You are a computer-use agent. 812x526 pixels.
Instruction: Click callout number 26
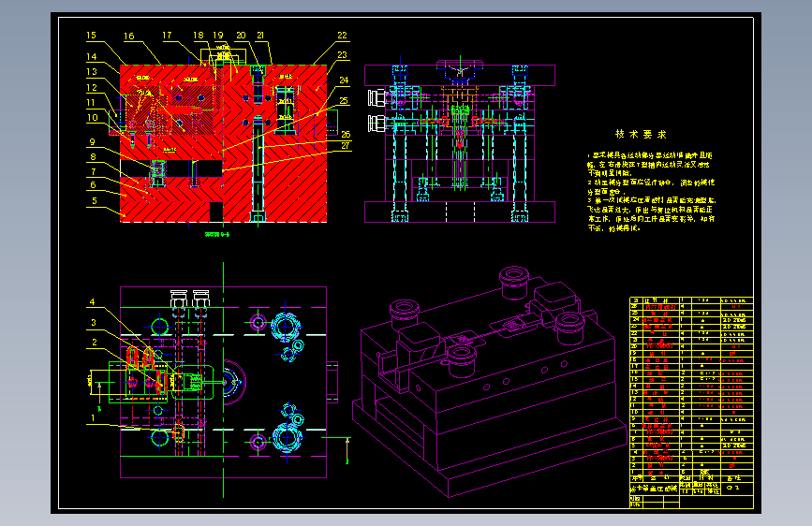pos(346,134)
